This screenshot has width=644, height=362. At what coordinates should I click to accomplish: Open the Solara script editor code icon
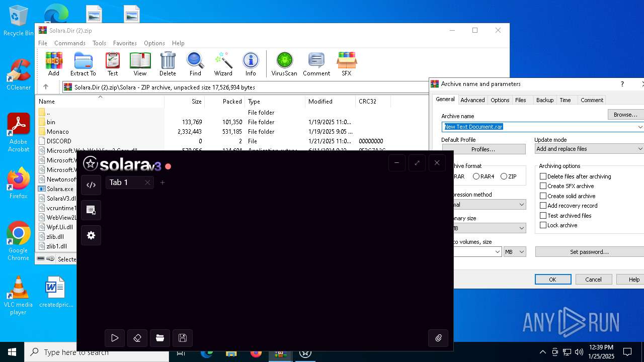pos(91,185)
